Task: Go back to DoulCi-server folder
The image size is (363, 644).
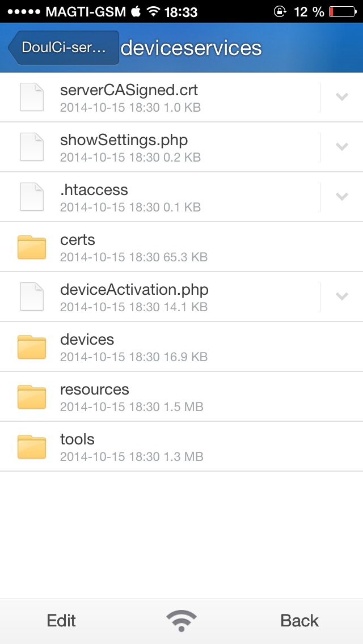Action: (x=63, y=48)
